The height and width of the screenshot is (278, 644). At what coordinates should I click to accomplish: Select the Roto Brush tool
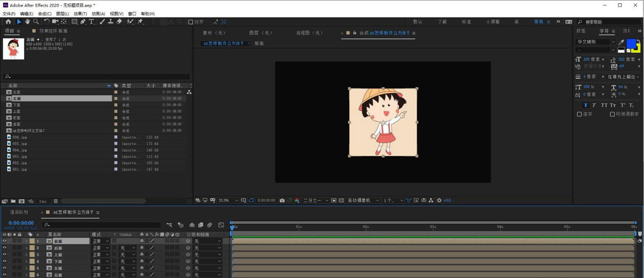click(x=130, y=21)
